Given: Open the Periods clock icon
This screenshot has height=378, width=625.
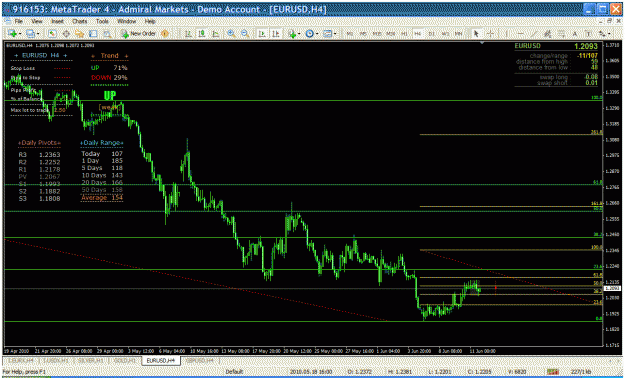Looking at the screenshot, I should (309, 34).
